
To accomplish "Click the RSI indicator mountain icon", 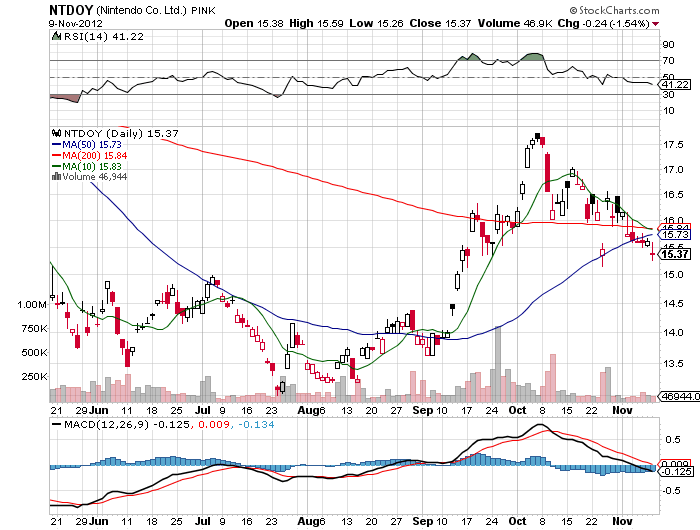I will 56,36.
